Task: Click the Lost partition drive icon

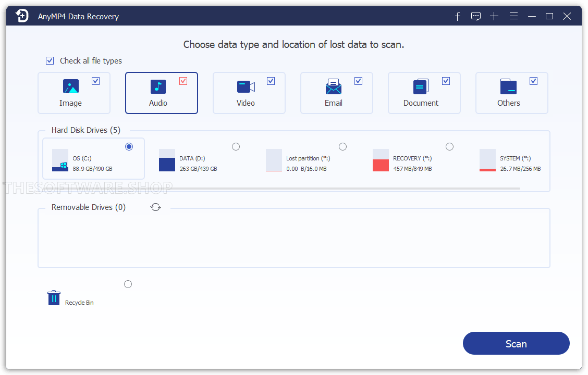Action: pos(274,160)
